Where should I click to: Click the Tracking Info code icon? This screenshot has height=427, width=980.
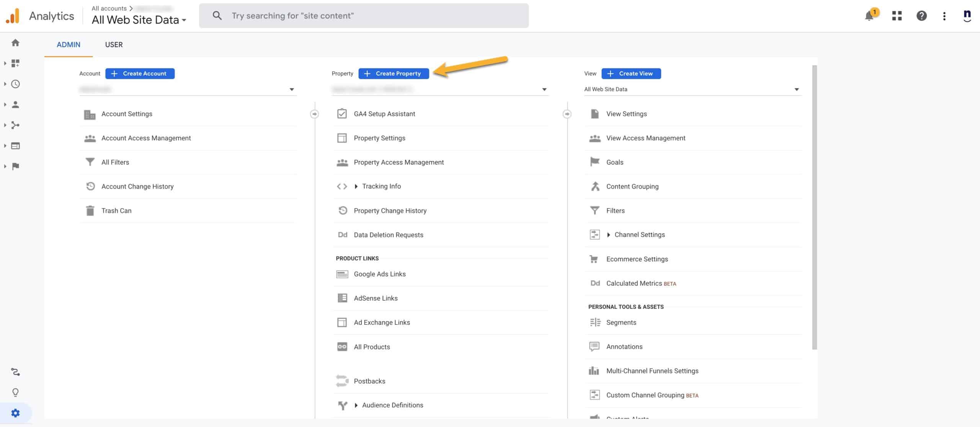343,186
